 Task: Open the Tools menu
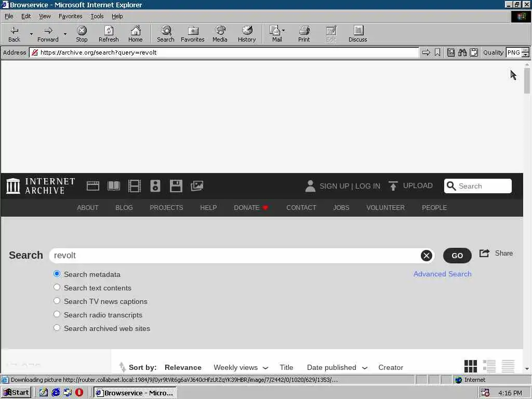point(97,16)
